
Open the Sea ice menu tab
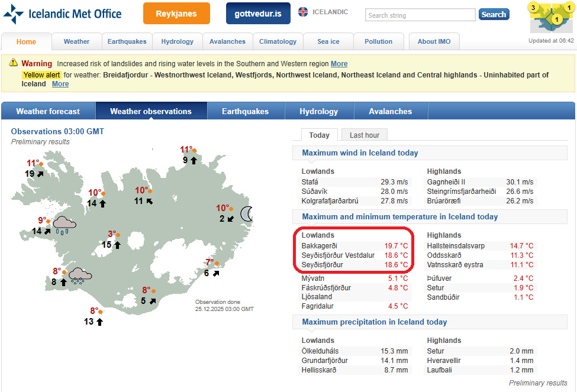(x=328, y=41)
